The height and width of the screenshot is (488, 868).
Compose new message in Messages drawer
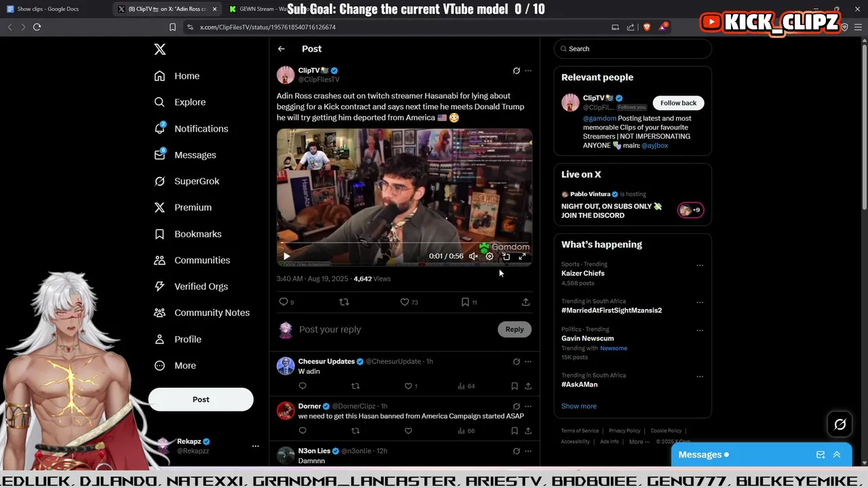pos(821,455)
